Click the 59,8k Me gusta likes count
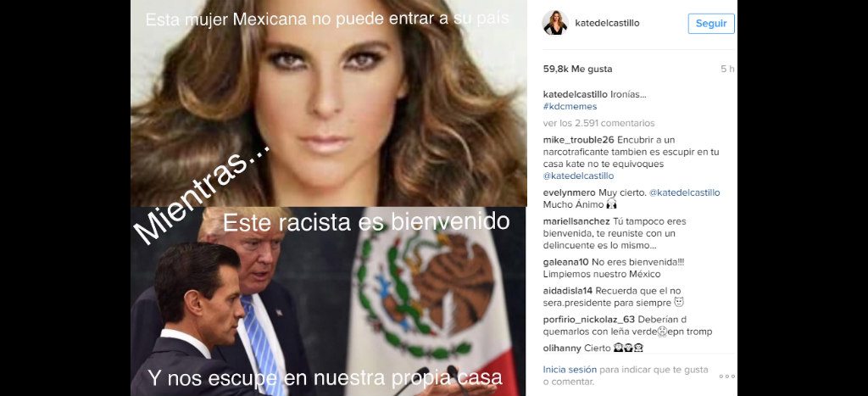Image resolution: width=868 pixels, height=396 pixels. click(x=577, y=70)
